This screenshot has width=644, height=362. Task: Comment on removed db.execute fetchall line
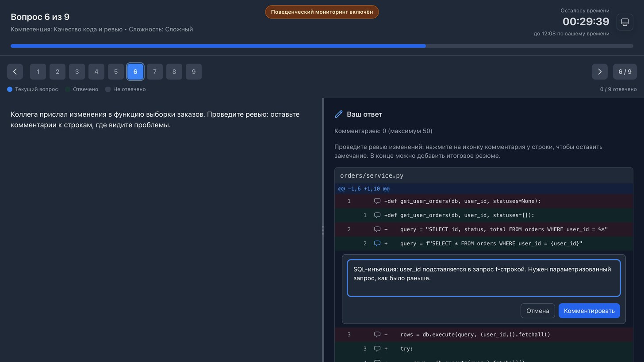pyautogui.click(x=377, y=335)
